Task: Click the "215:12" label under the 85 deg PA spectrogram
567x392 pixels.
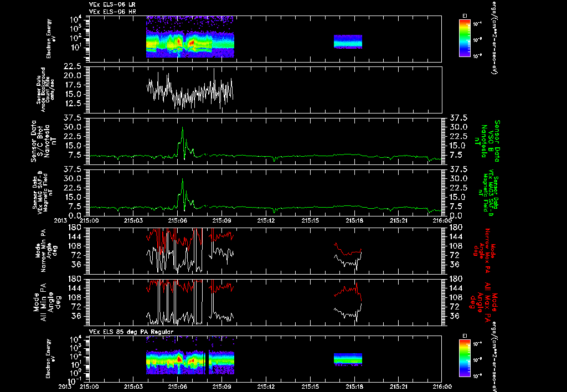Action: tap(266, 386)
